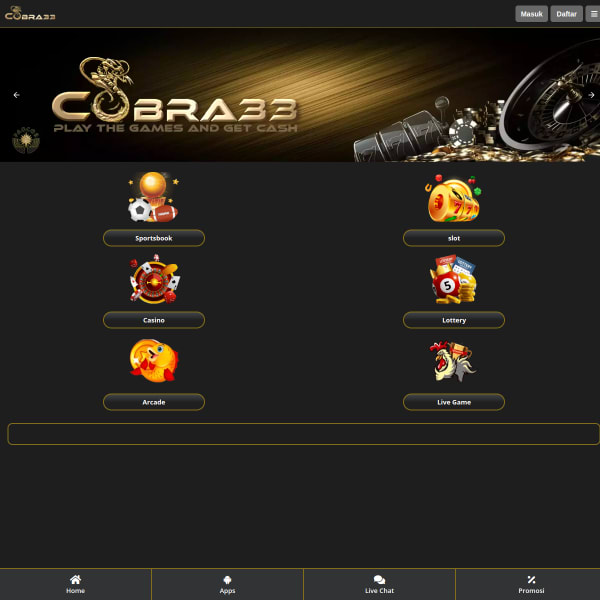Screen dimensions: 600x600
Task: Click the slot machine 777 icon
Action: [x=453, y=198]
